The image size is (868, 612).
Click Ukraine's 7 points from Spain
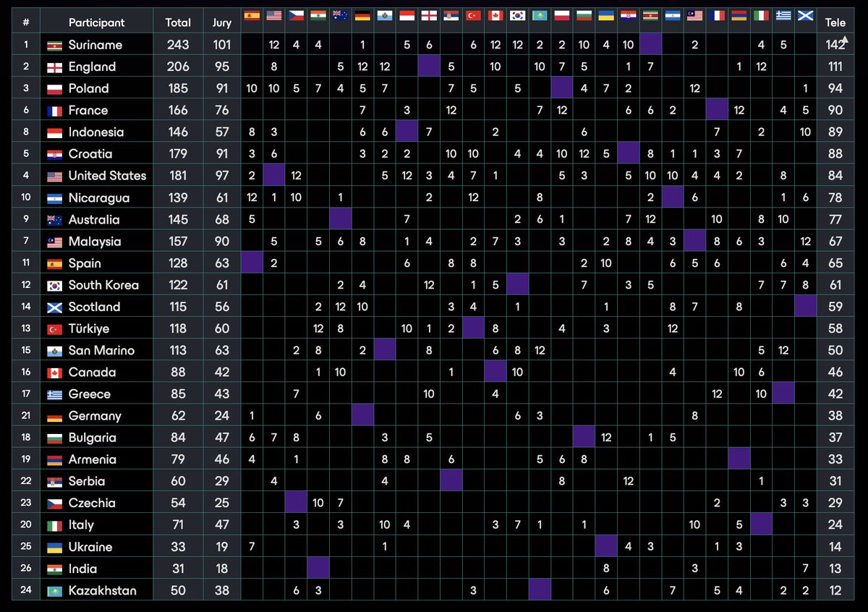[x=252, y=547]
